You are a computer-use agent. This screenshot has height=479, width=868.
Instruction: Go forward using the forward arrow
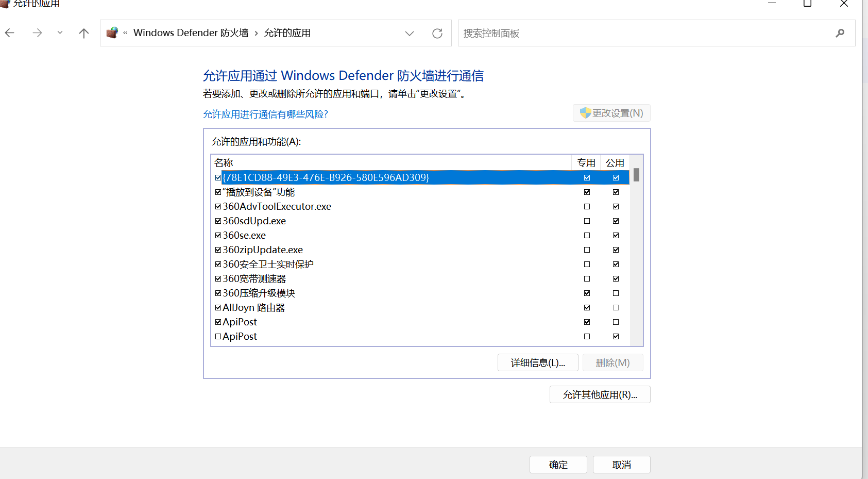pos(37,33)
